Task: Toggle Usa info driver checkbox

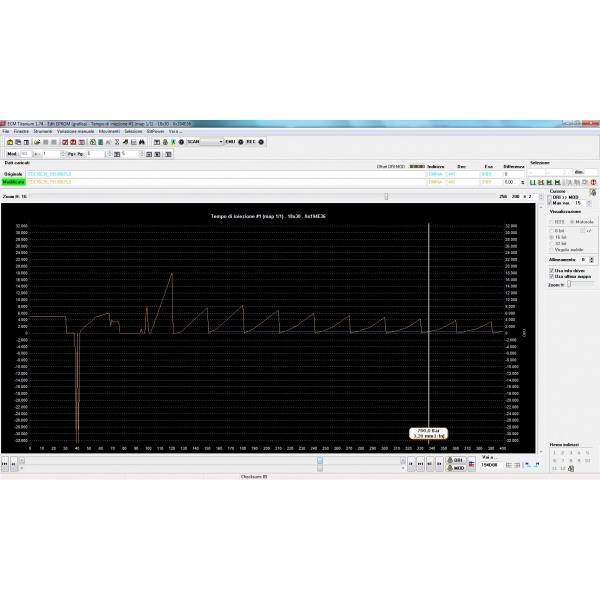Action: 551,271
